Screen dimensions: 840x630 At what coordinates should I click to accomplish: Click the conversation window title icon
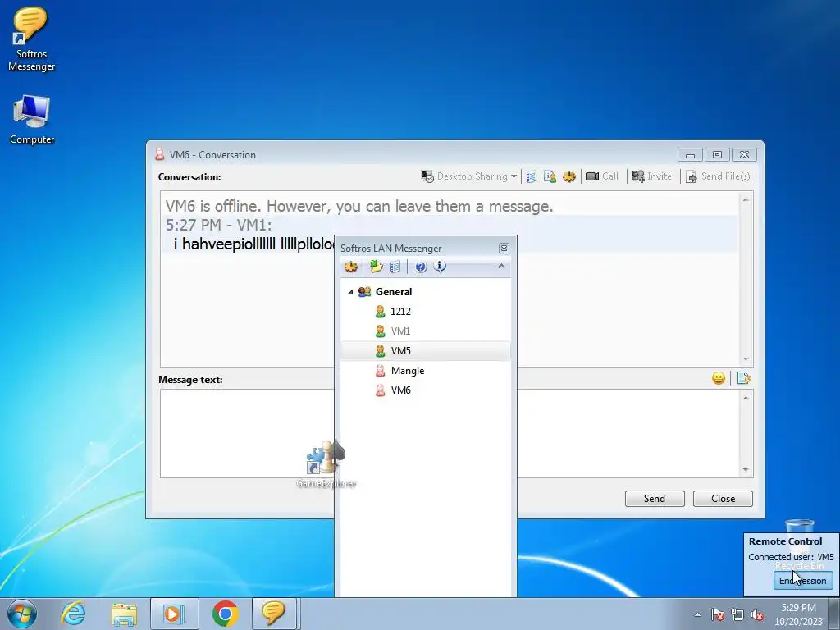(x=159, y=154)
